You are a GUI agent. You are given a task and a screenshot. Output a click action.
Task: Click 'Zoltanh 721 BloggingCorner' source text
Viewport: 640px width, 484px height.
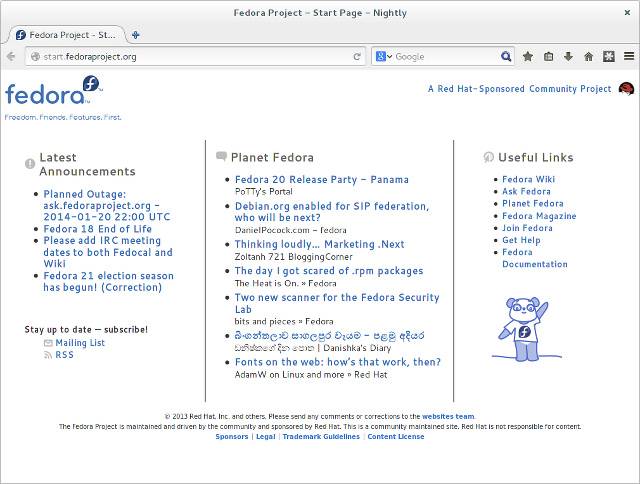pyautogui.click(x=293, y=257)
